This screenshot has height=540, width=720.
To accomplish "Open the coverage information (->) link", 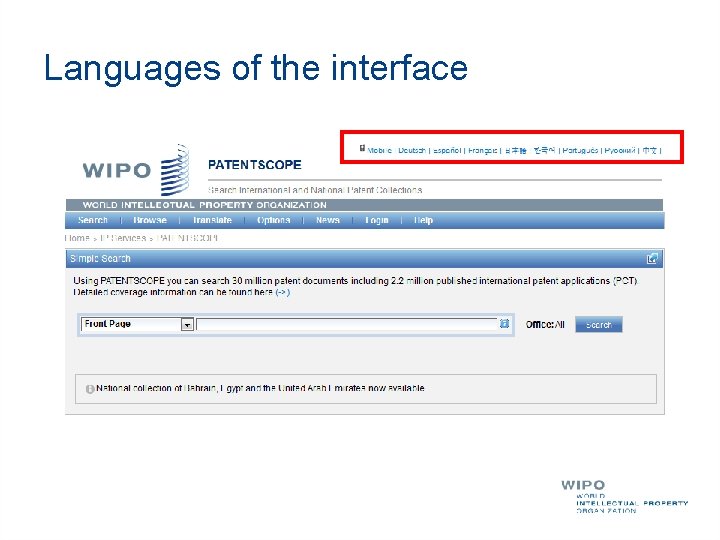I will [282, 292].
